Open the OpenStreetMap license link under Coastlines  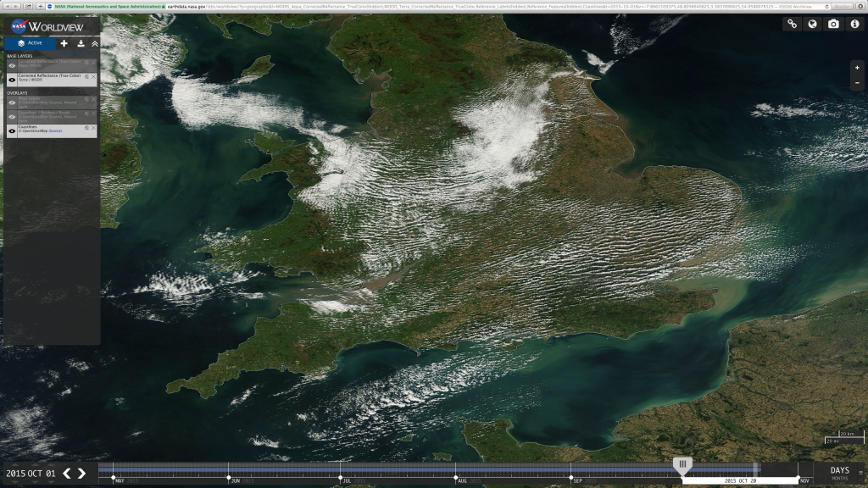coord(55,131)
